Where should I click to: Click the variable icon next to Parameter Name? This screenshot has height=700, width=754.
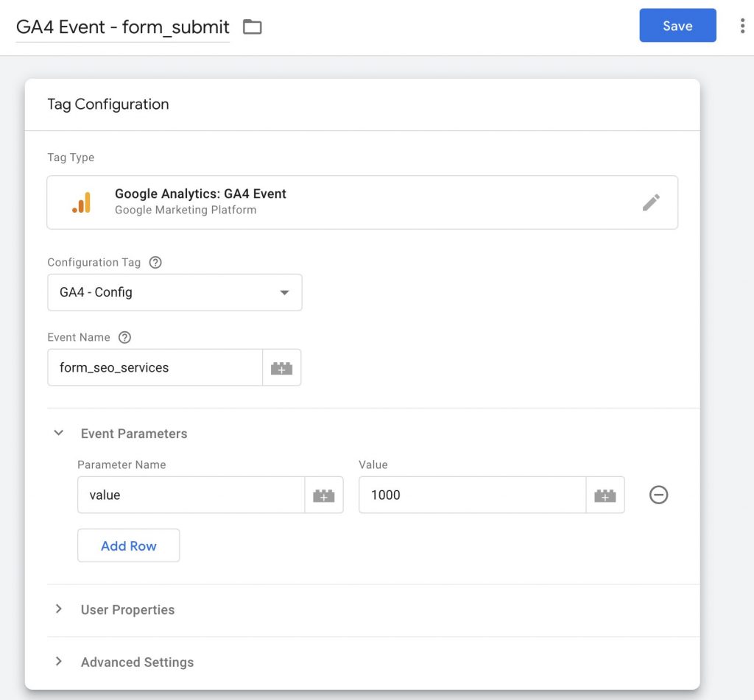tap(324, 495)
